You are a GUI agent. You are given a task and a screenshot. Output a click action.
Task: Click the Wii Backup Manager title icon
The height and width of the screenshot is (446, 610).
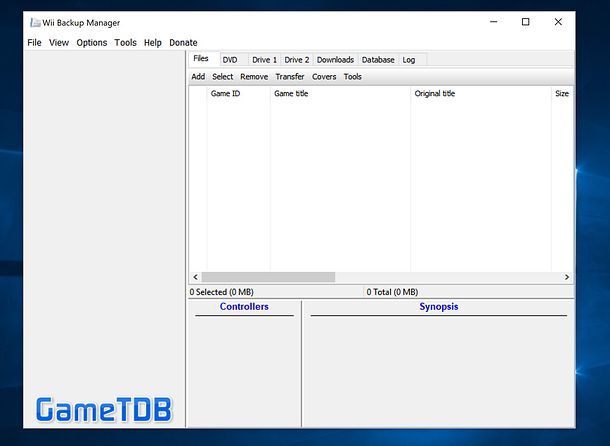click(x=35, y=23)
